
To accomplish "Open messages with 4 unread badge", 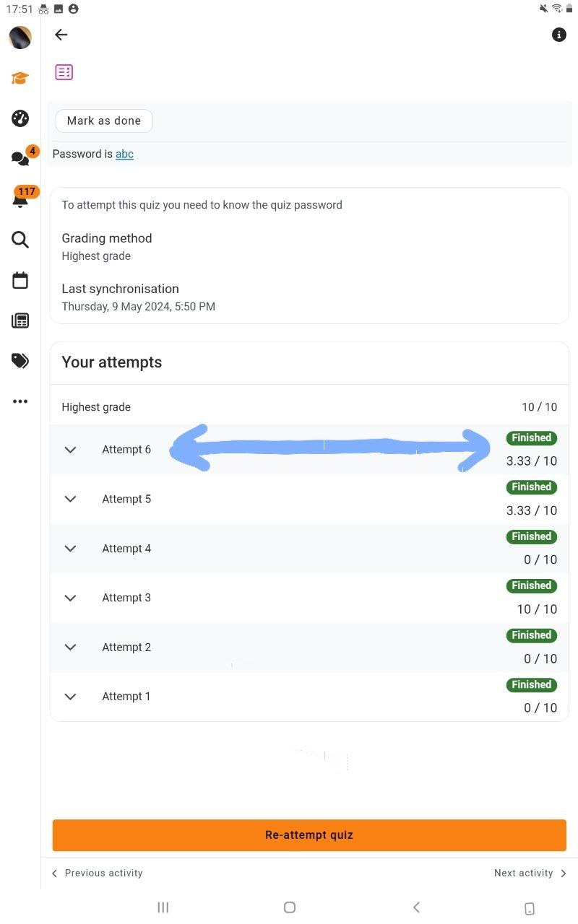I will [22, 157].
